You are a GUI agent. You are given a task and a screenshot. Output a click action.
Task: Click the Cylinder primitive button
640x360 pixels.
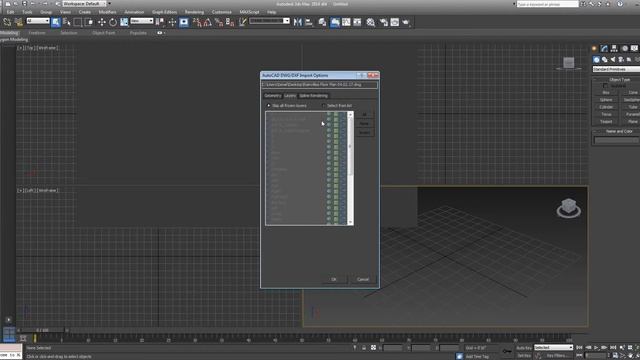coord(606,107)
